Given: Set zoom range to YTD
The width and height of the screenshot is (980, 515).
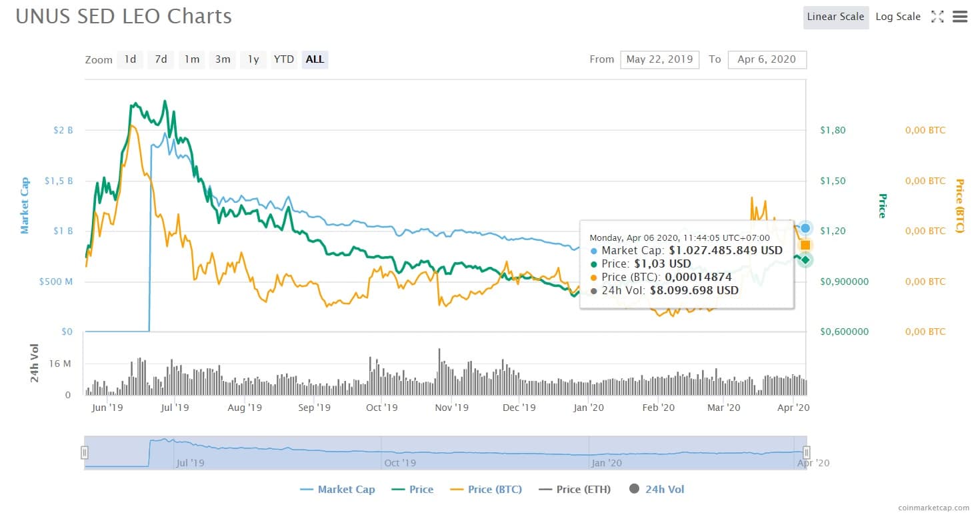Looking at the screenshot, I should (x=284, y=59).
